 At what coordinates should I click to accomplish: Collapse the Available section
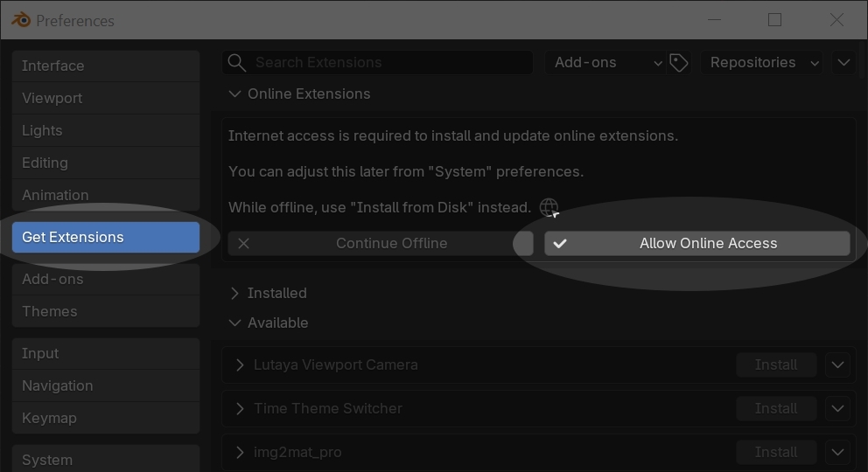(234, 323)
